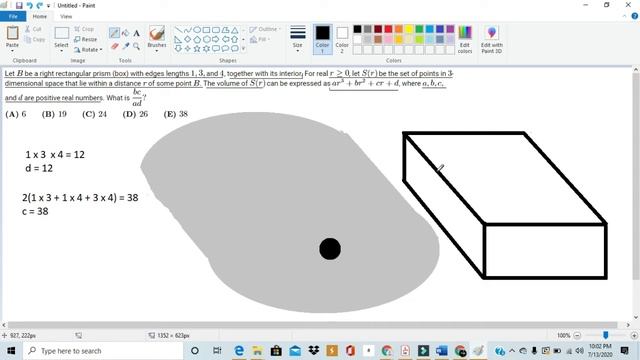The height and width of the screenshot is (360, 640).
Task: Pick the red color swatch
Action: pos(388,29)
